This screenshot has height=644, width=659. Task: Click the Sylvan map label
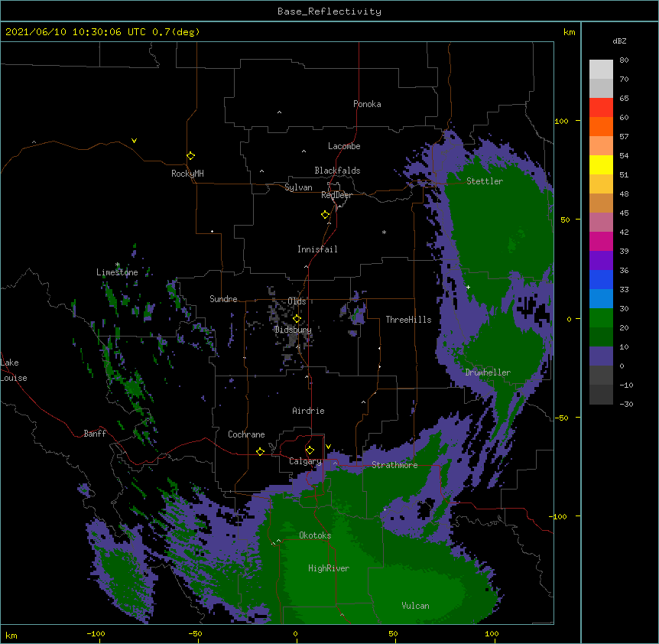(x=298, y=187)
